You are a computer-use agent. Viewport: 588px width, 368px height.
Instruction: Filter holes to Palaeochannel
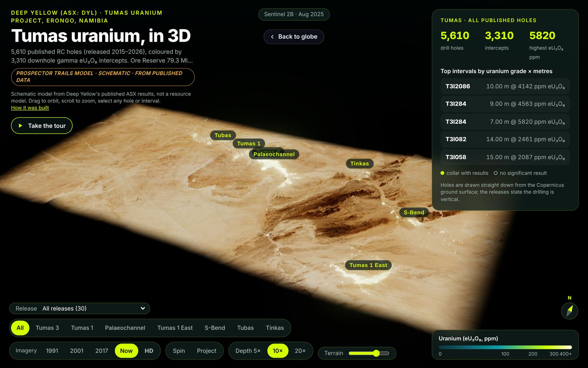pos(125,328)
